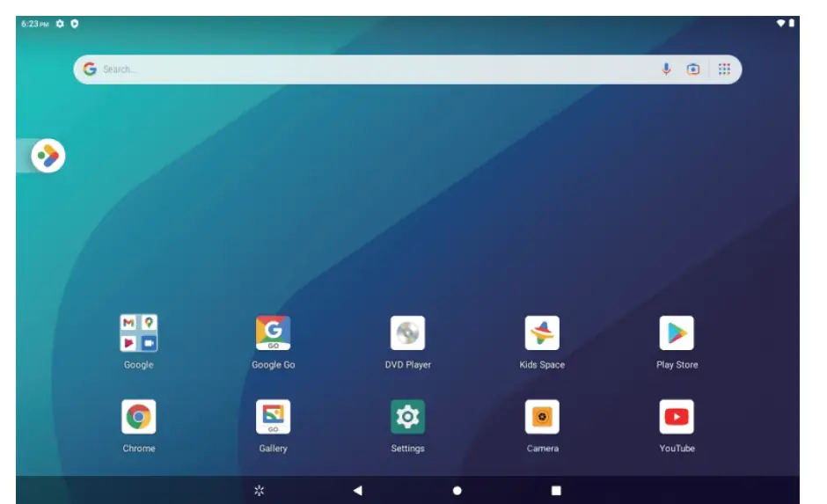Tap the battery status icon
827x504 pixels.
792,23
